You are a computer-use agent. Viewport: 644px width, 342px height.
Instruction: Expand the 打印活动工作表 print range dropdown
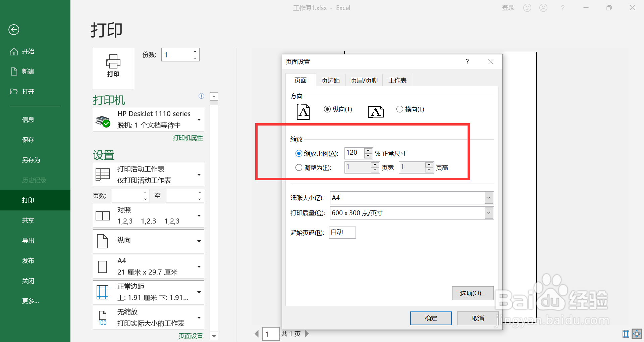[199, 175]
